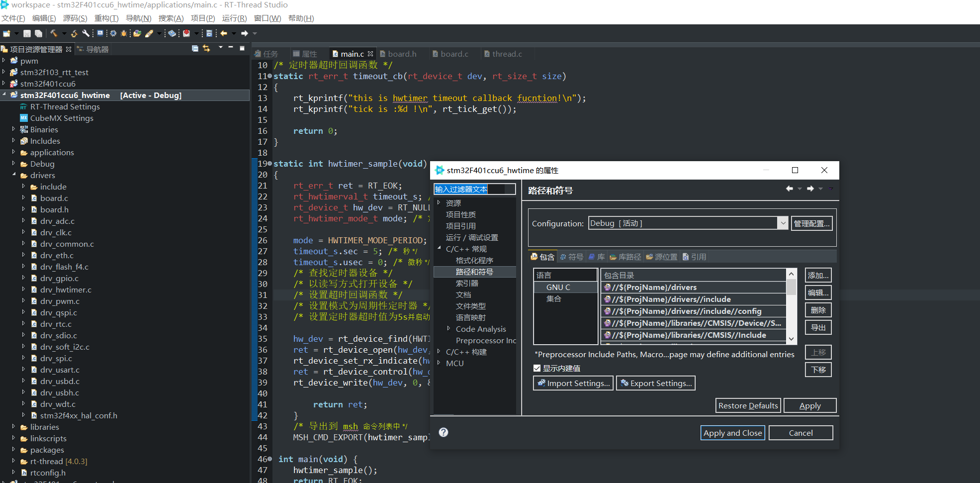Screen dimensions: 980x483
Task: Select //${ProjName}/drivers//include//config entry
Action: coord(693,311)
